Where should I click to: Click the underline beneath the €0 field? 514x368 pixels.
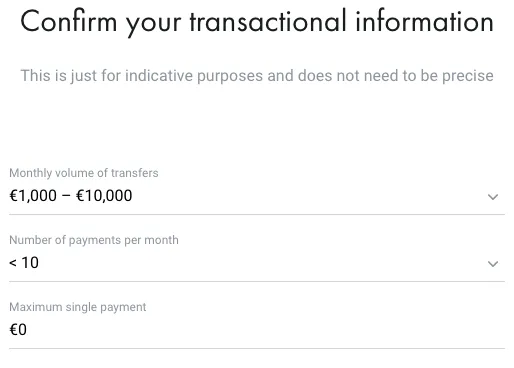pyautogui.click(x=257, y=349)
